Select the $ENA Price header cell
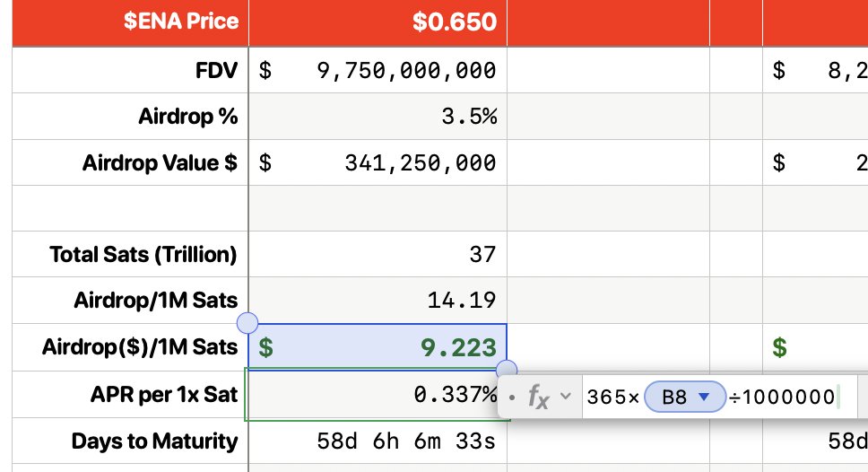Image resolution: width=868 pixels, height=472 pixels. (x=130, y=22)
